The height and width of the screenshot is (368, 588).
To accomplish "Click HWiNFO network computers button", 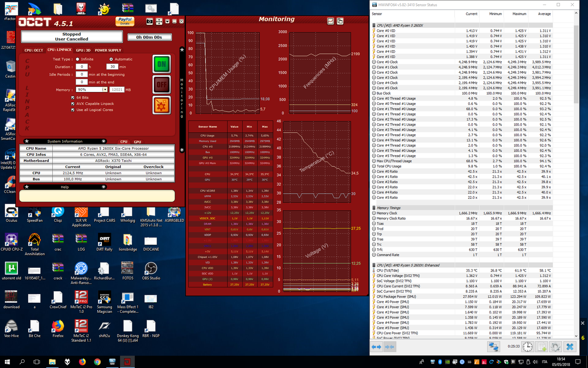I will 493,347.
